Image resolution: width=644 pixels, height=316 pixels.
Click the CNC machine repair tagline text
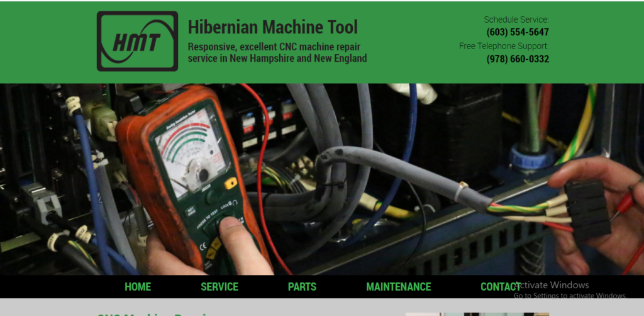277,52
